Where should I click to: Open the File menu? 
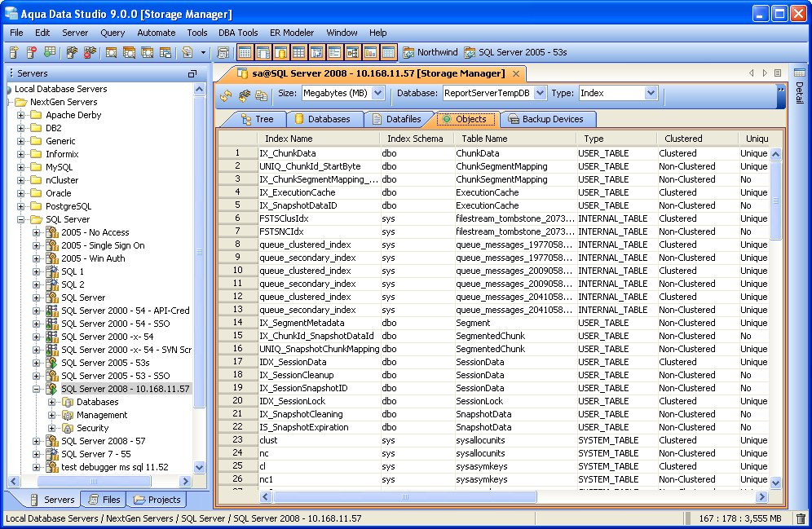click(x=16, y=33)
